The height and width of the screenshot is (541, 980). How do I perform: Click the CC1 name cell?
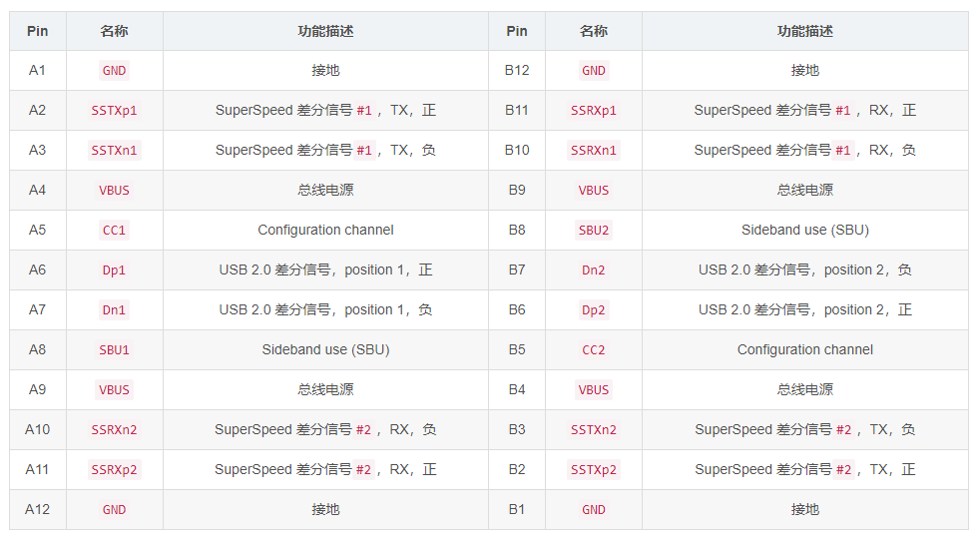114,231
